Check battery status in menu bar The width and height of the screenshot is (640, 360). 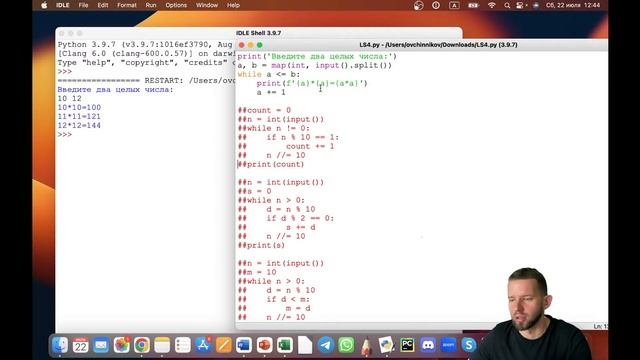(473, 5)
